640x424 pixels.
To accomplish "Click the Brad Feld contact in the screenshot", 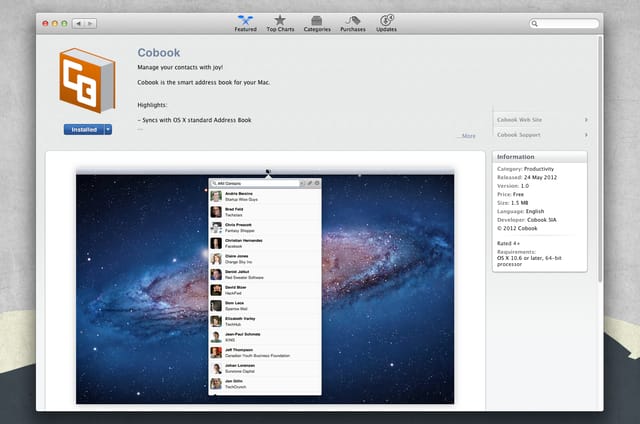I will (265, 212).
